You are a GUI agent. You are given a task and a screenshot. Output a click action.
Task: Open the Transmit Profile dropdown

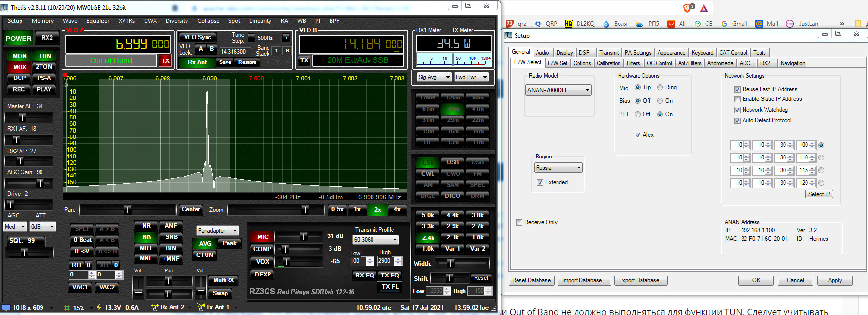point(376,240)
